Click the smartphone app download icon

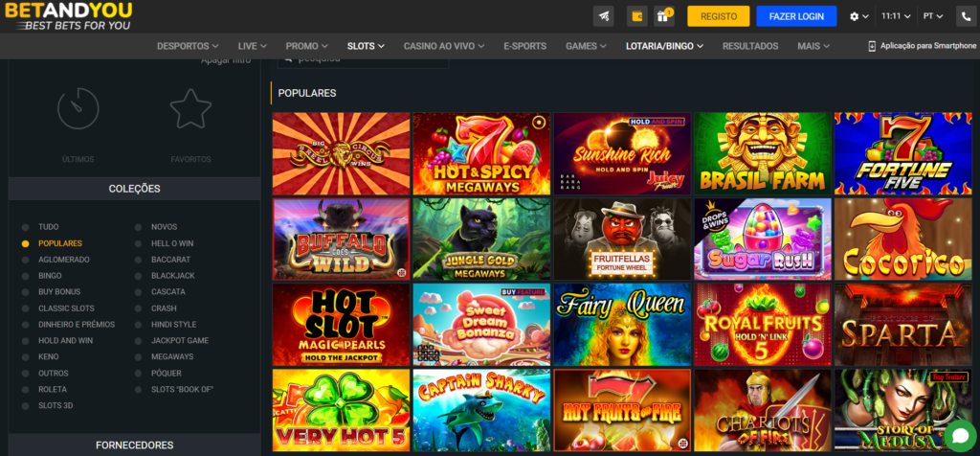coord(872,46)
